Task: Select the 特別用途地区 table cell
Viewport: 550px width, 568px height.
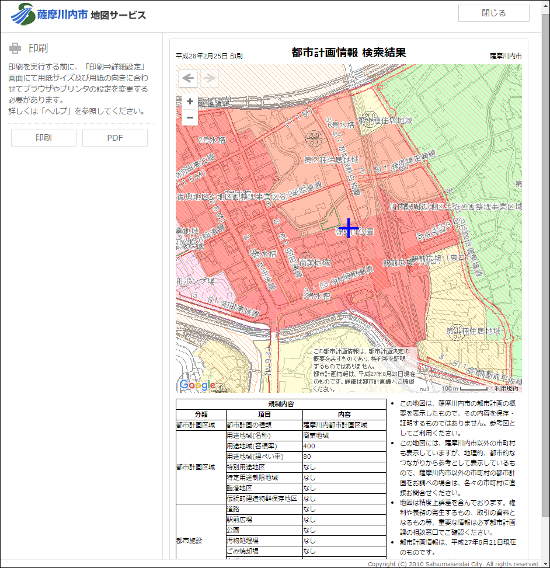Action: pyautogui.click(x=264, y=467)
